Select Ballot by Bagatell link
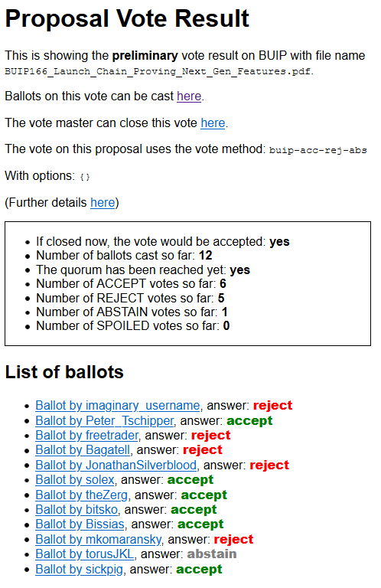The width and height of the screenshot is (381, 588). (83, 450)
